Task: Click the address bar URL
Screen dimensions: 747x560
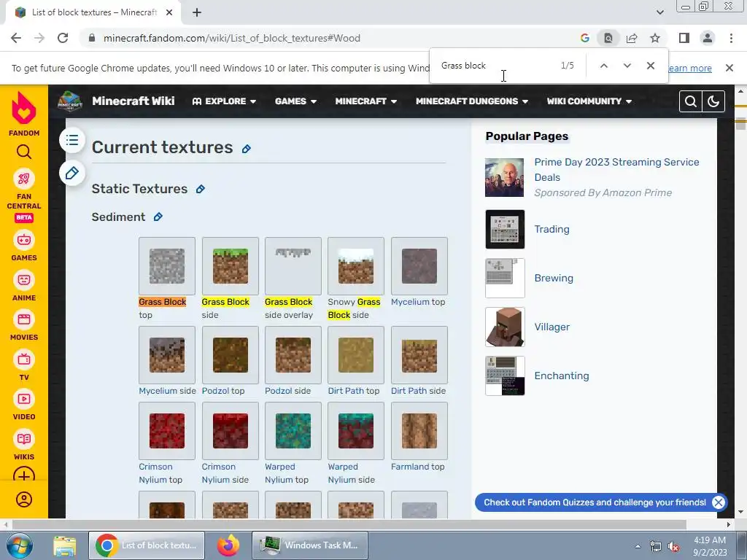Action: pos(231,38)
